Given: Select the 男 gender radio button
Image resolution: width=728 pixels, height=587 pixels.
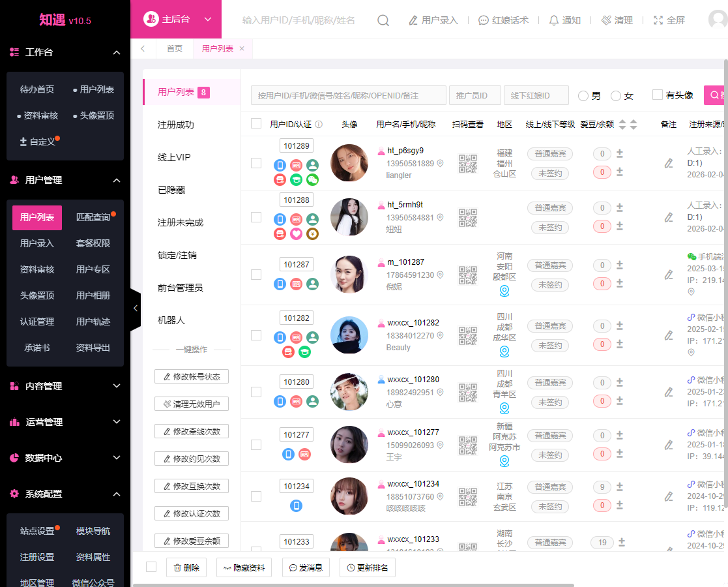Looking at the screenshot, I should coord(583,96).
